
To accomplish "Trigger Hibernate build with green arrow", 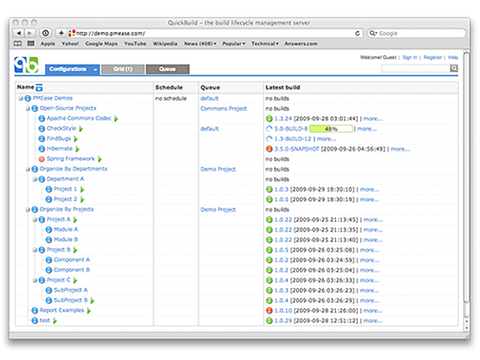I will 77,149.
